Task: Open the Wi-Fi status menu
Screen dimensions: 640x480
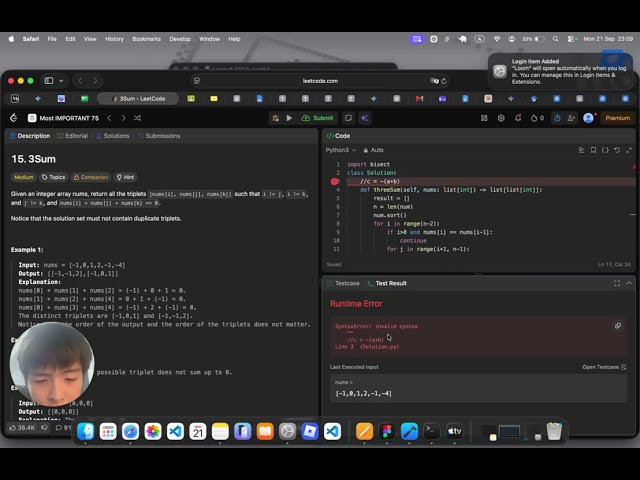Action: point(497,39)
